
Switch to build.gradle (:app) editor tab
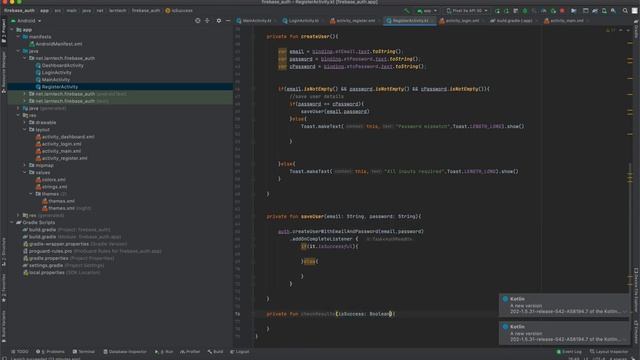(x=514, y=20)
